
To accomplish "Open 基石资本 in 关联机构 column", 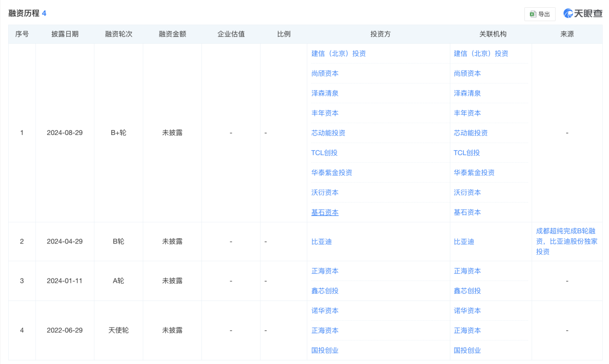I will point(467,212).
